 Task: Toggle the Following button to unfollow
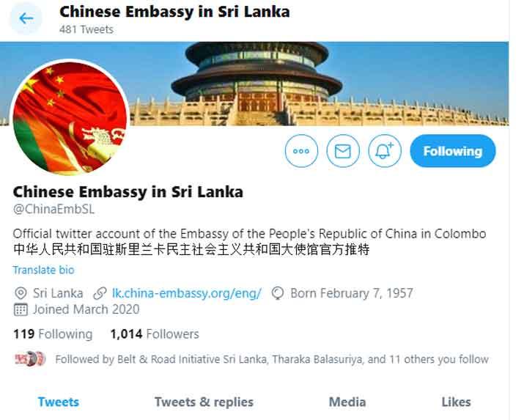point(453,151)
